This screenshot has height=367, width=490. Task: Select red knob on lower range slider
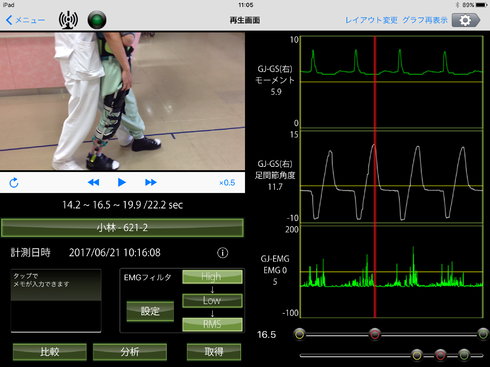click(440, 355)
